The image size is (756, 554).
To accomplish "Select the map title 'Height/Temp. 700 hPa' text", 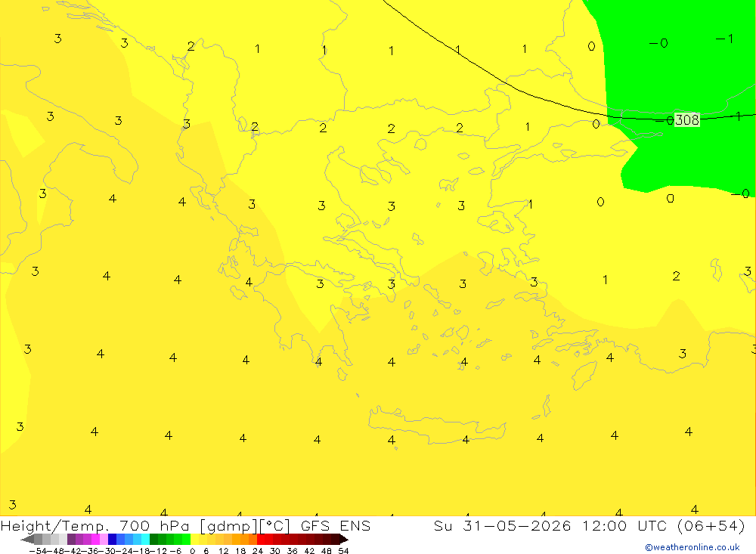I will click(x=94, y=525).
